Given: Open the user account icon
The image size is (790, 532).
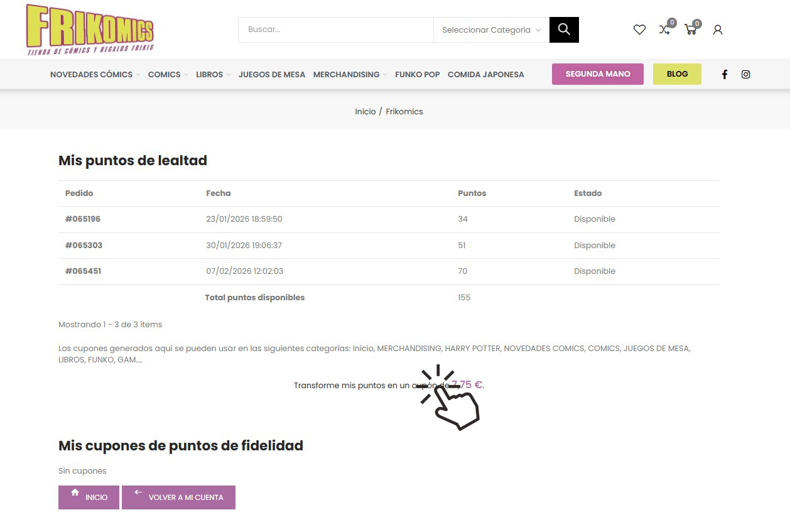Looking at the screenshot, I should 718,30.
